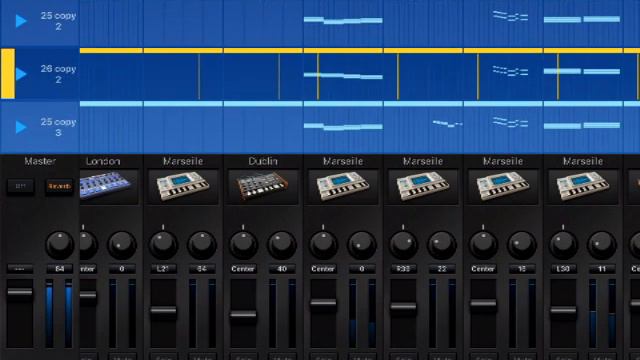Select the 'R33' pan value field

pyautogui.click(x=403, y=269)
